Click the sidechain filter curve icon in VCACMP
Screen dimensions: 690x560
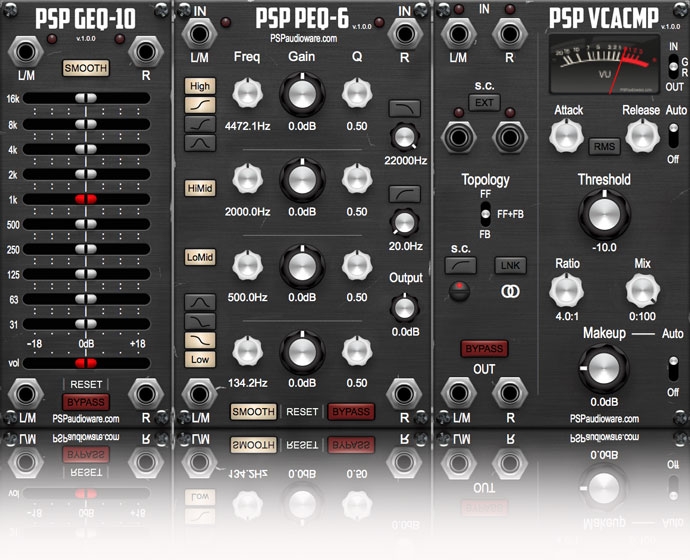[x=459, y=265]
